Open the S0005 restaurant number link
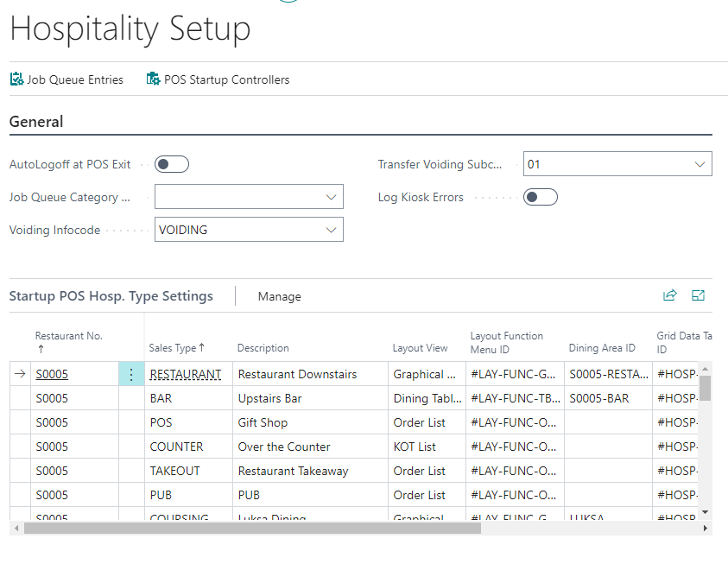 tap(52, 375)
